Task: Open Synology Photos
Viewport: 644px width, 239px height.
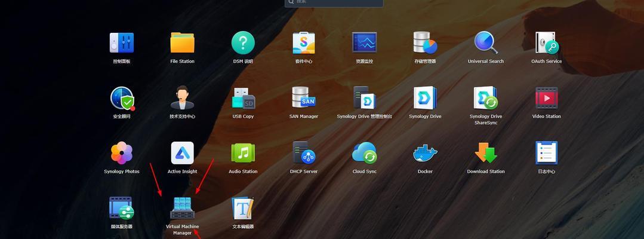Action: click(x=122, y=153)
